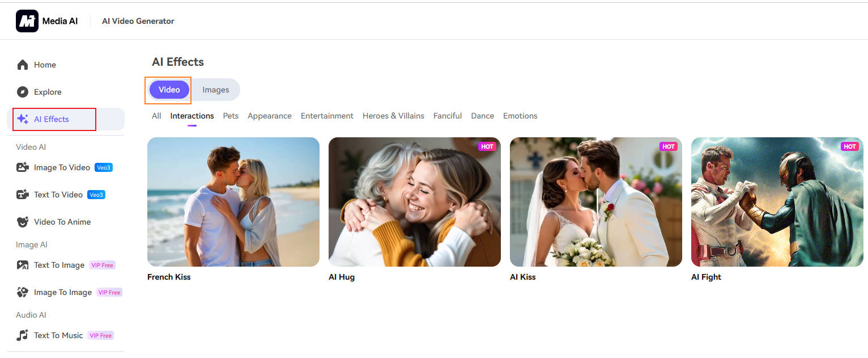Choose the AI Hug effect thumbnail
Screen dimensions: 868x358
415,202
